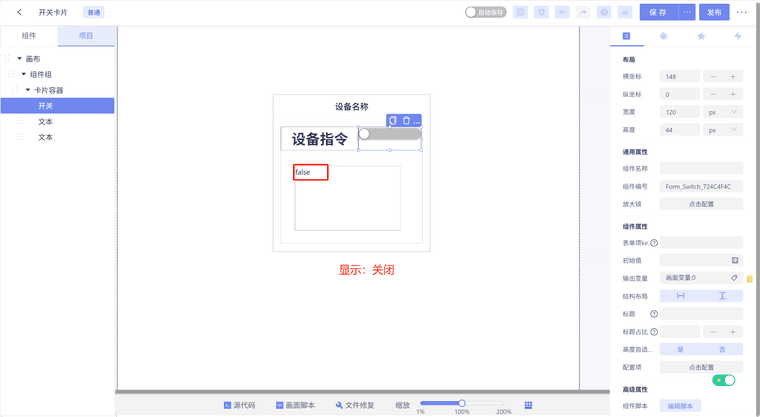
Task: Click the eye preview icon in toolbar
Action: [625, 12]
